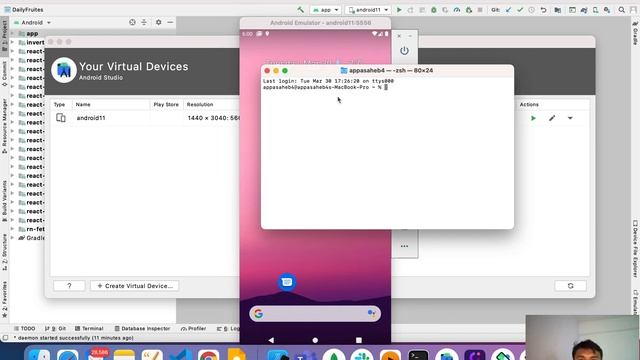Toggle the Project tool window side tab
Viewport: 640px width, 360px height.
click(x=4, y=36)
